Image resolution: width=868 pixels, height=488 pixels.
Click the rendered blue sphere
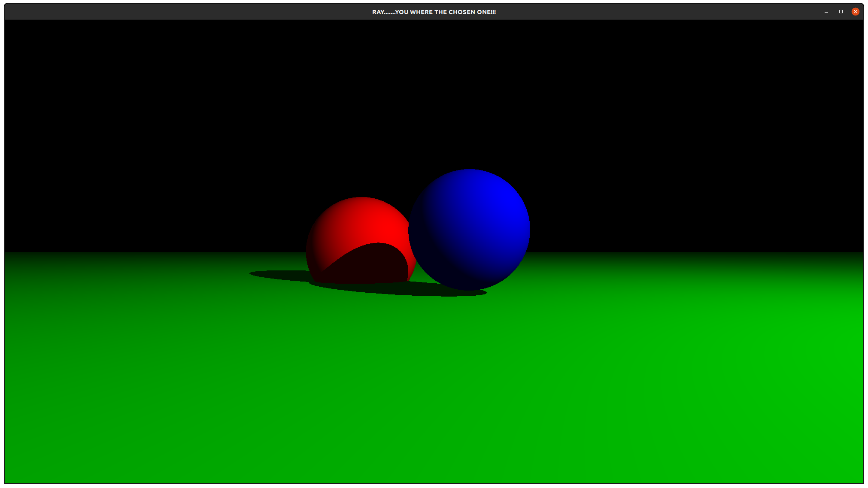[469, 230]
